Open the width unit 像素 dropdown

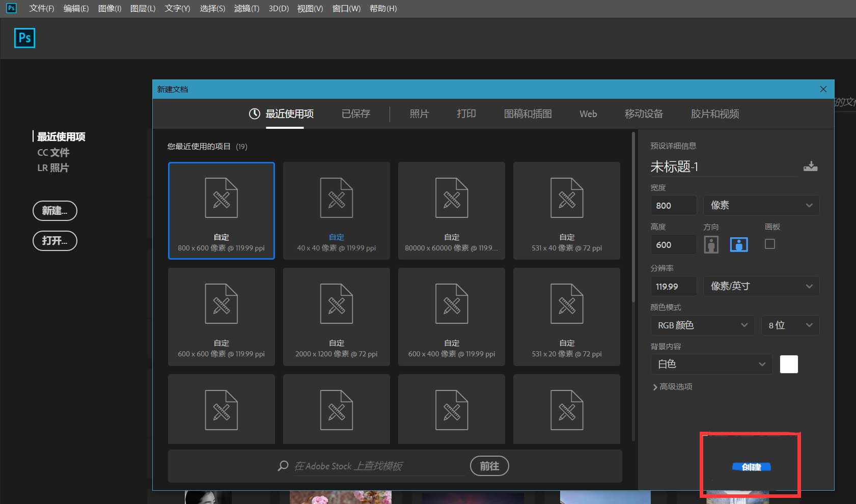tap(761, 205)
